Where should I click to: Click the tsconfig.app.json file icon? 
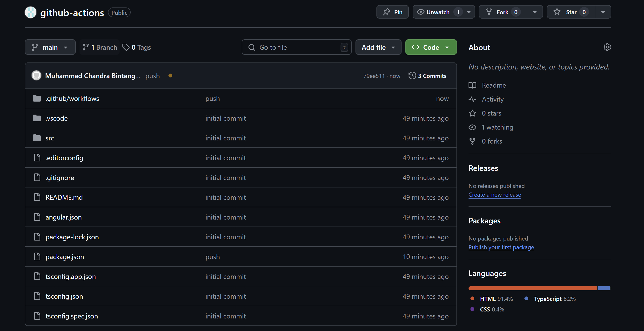37,276
